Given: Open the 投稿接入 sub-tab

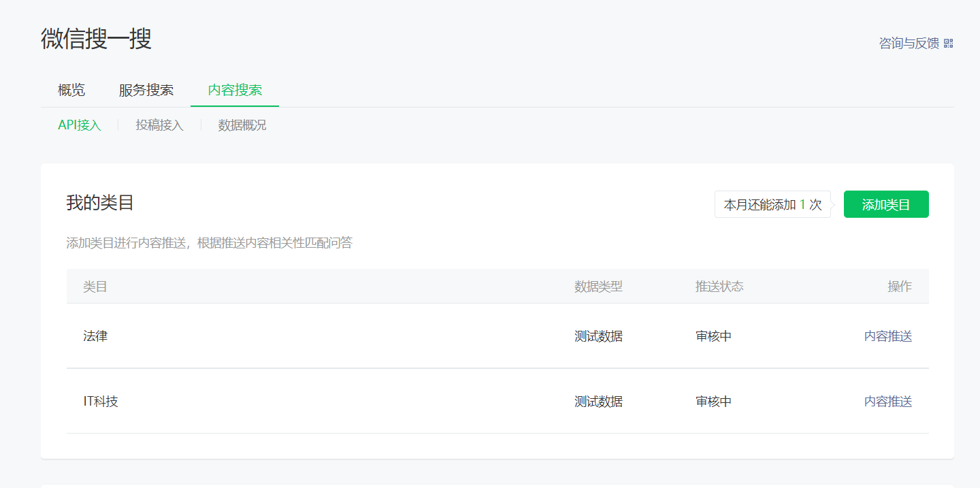Looking at the screenshot, I should click(160, 125).
